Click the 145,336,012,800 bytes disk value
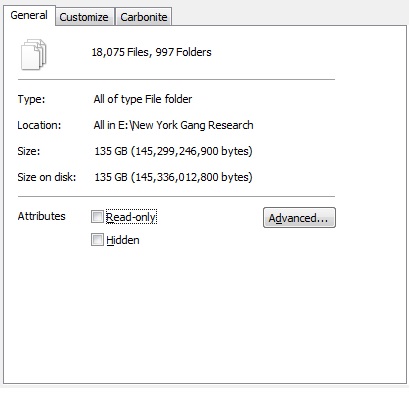The image size is (410, 393). (192, 177)
